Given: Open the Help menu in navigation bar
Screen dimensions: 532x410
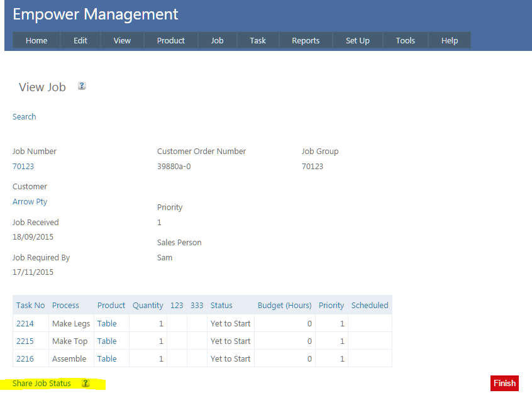Looking at the screenshot, I should (x=449, y=40).
